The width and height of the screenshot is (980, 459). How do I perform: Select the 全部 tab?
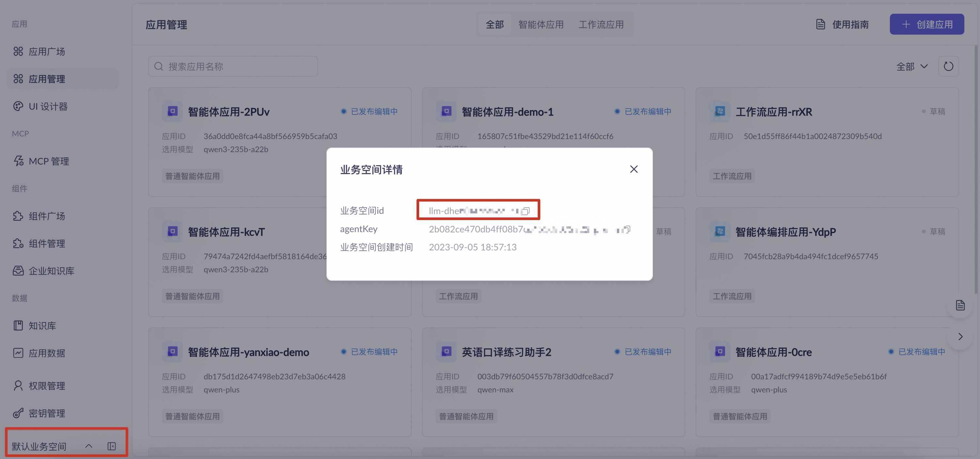coord(495,25)
